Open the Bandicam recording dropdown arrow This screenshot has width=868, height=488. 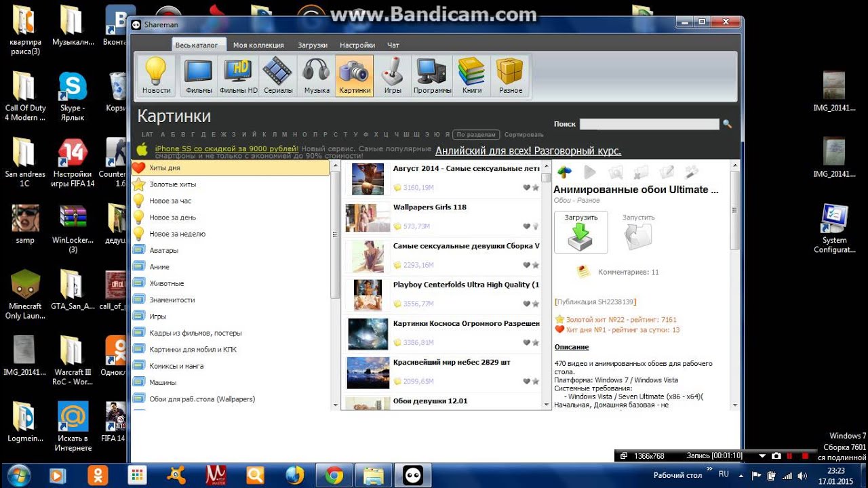point(762,456)
